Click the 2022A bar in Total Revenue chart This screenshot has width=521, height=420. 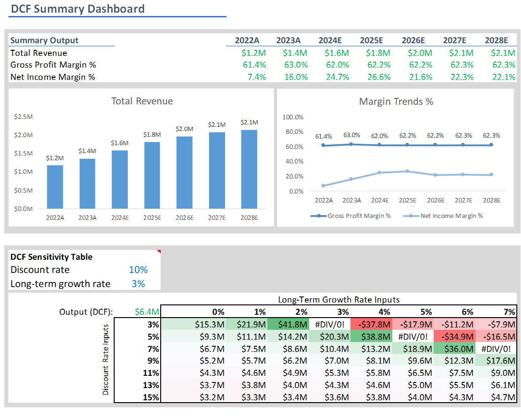point(55,187)
